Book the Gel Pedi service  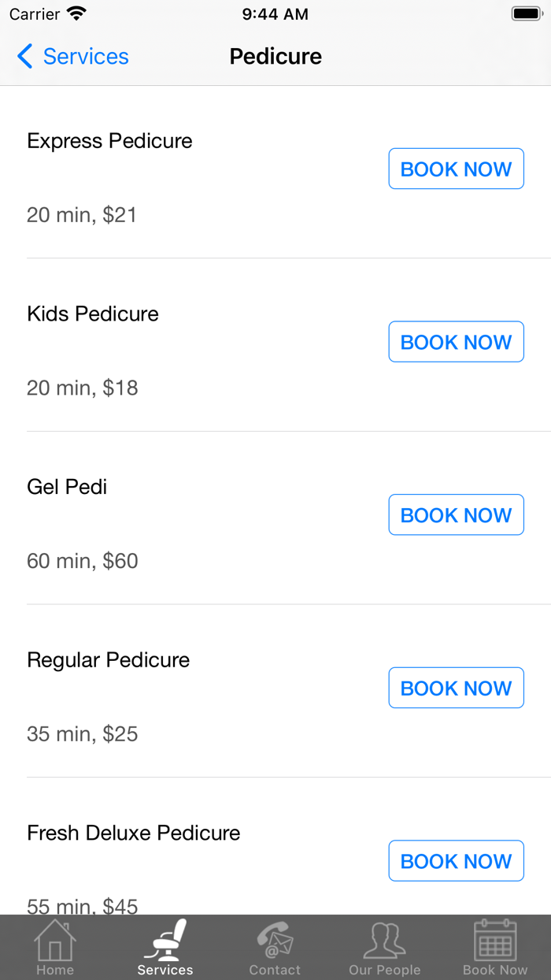tap(456, 515)
